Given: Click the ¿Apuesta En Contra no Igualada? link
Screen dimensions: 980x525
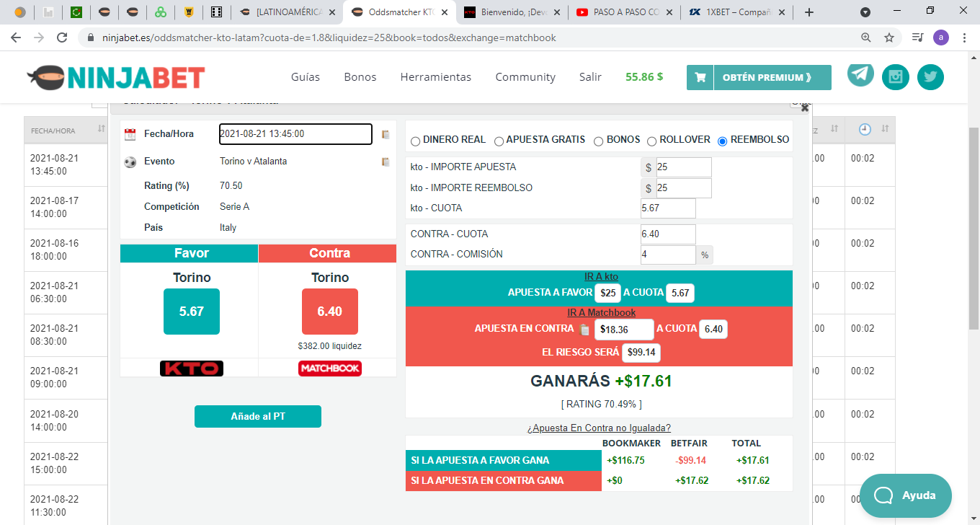Looking at the screenshot, I should coord(599,428).
